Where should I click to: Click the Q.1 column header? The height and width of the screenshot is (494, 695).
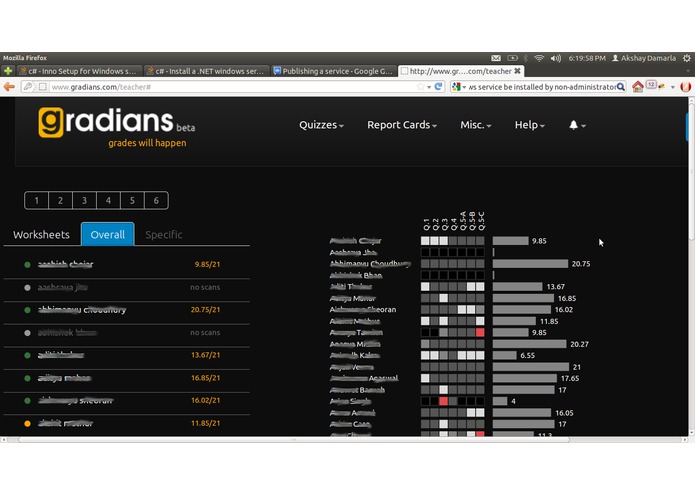426,224
